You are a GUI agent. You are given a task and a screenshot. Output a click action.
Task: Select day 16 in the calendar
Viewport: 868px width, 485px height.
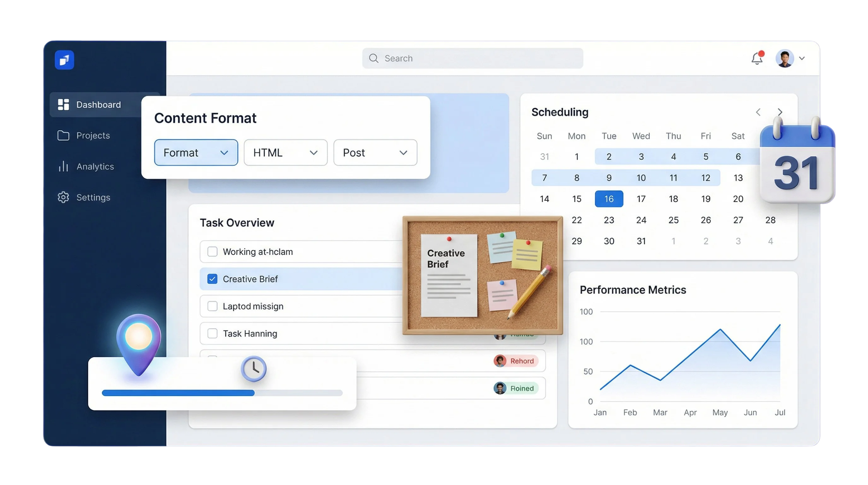(x=609, y=199)
